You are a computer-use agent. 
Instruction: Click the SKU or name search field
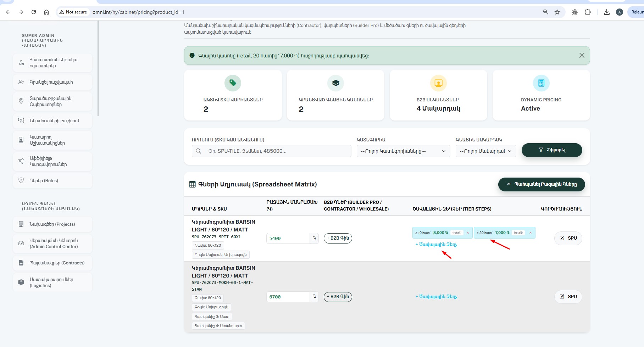point(272,151)
